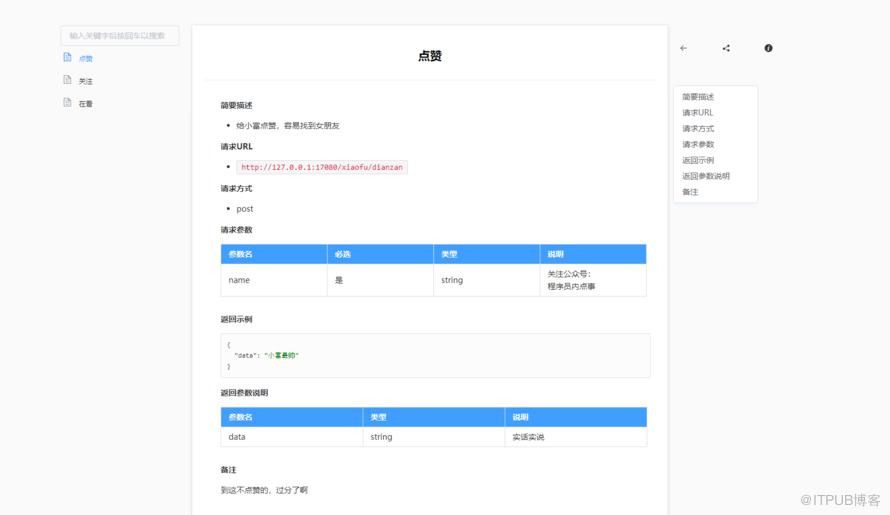Viewport: 890px width, 515px height.
Task: Click the 'post' request method text
Action: [245, 209]
